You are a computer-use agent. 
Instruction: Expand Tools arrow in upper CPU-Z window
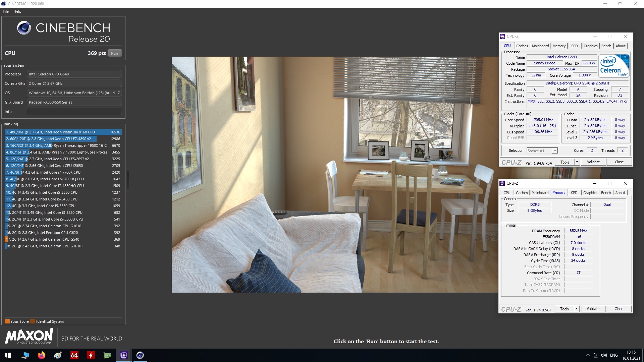coord(577,162)
